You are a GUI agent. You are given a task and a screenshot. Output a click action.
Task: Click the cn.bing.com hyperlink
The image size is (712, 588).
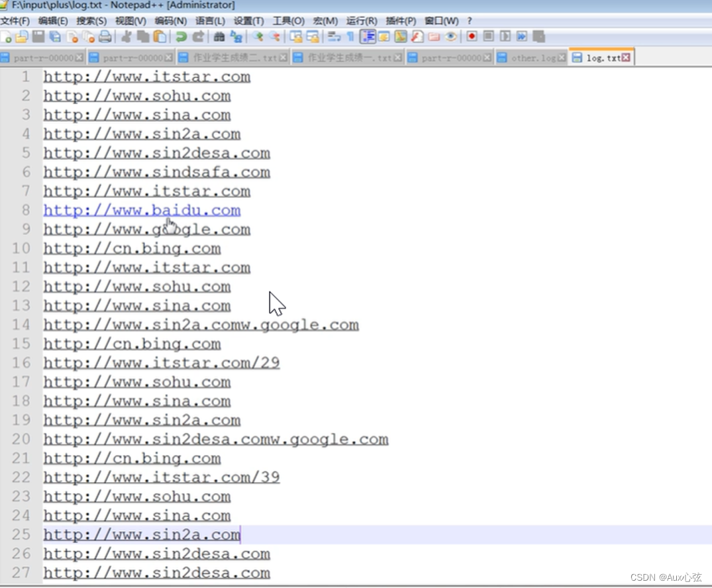[131, 248]
